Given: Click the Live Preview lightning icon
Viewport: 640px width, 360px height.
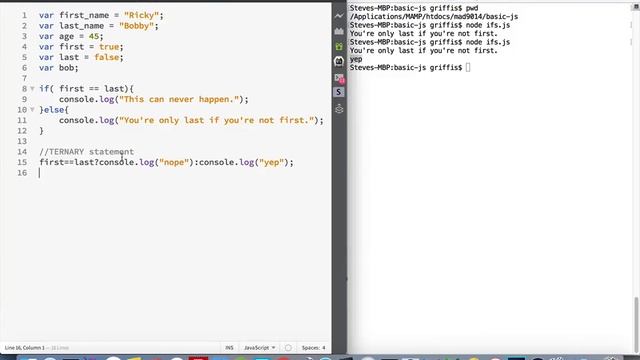Looking at the screenshot, I should pos(339,16).
